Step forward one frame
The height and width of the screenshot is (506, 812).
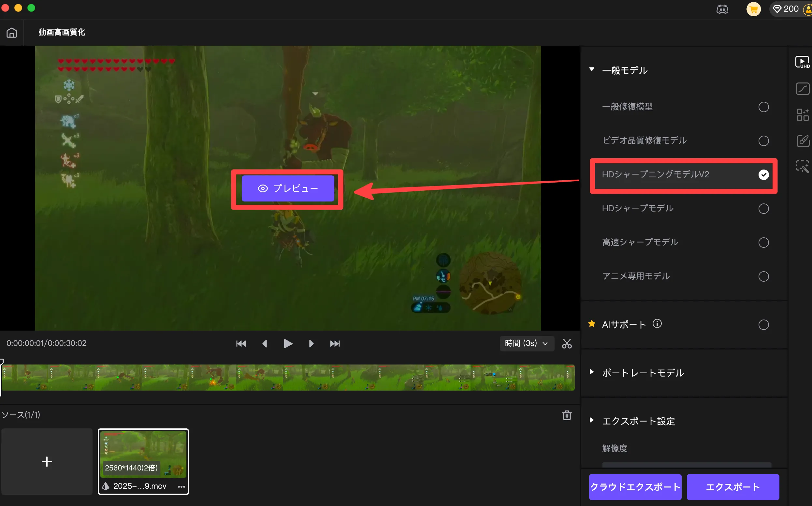311,343
